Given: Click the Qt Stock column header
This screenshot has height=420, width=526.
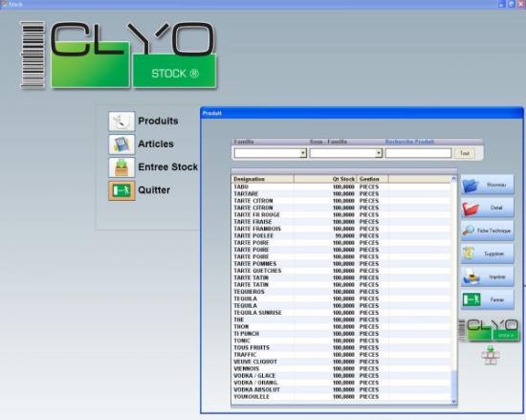Looking at the screenshot, I should [325, 179].
